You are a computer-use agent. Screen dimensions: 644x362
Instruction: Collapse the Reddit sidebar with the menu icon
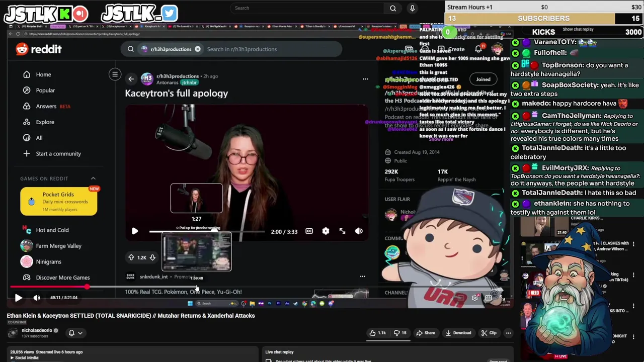(x=115, y=75)
